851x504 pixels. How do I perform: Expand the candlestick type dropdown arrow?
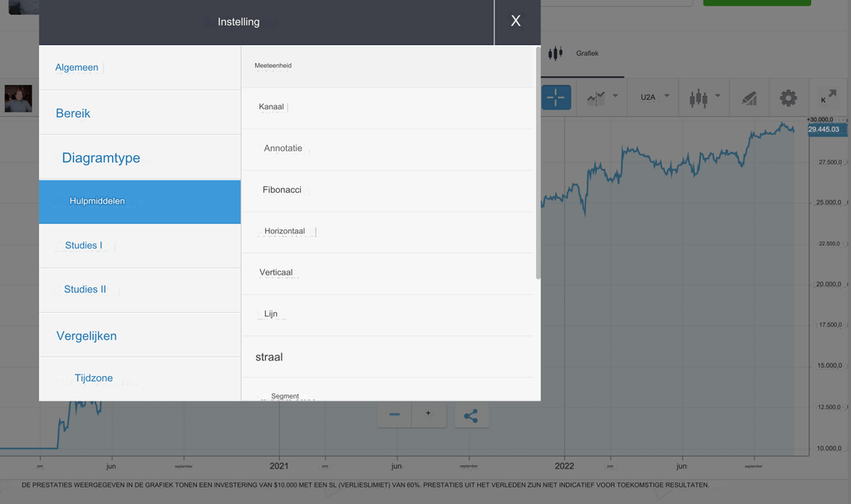click(717, 95)
